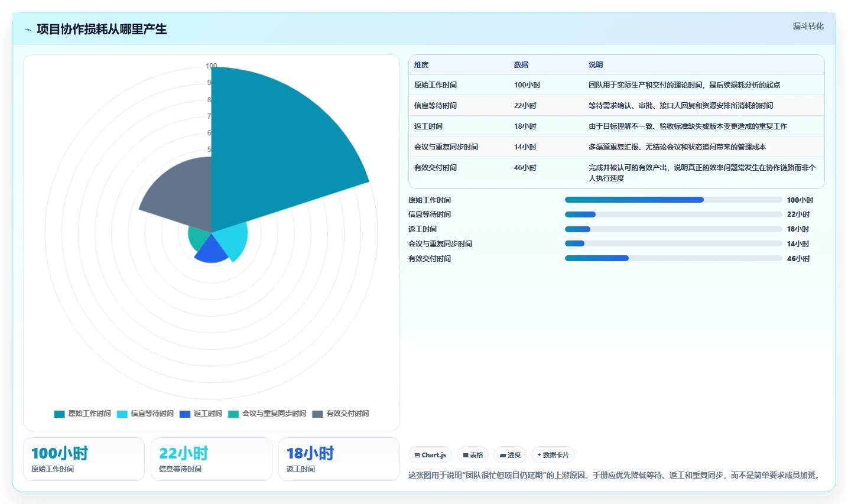This screenshot has width=848, height=504.
Task: Click progress list label 会议与重复同步时间
Action: coord(440,244)
